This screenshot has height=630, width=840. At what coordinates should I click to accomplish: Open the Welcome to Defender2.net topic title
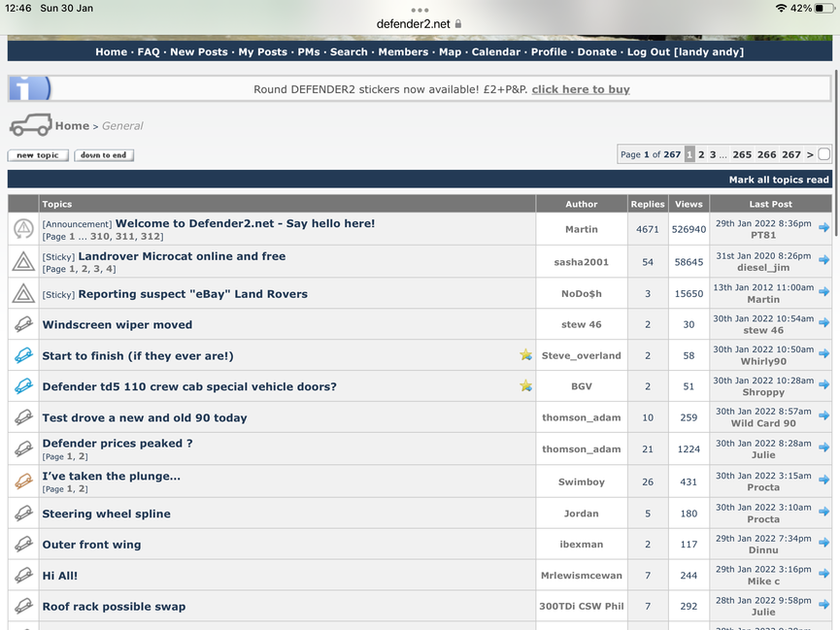[x=245, y=223]
